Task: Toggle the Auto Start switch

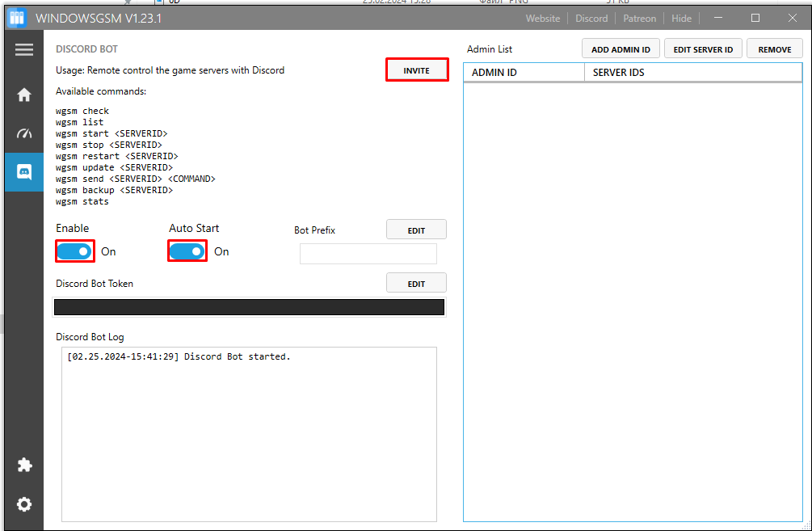Action: click(x=187, y=251)
